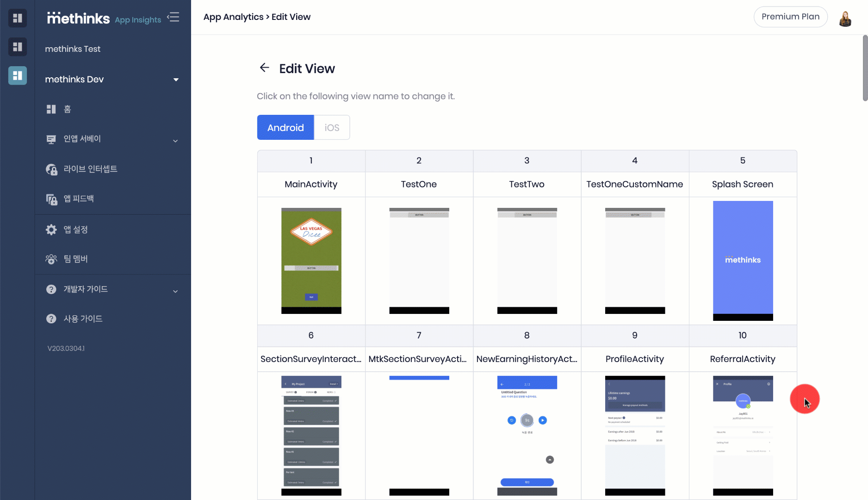Image resolution: width=868 pixels, height=500 pixels.
Task: Open the 홈 home icon in sidebar
Action: [x=51, y=109]
